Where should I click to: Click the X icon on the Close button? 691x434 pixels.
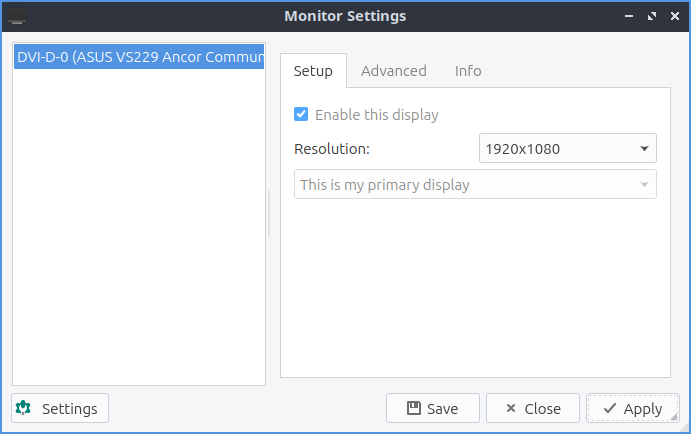pos(510,408)
